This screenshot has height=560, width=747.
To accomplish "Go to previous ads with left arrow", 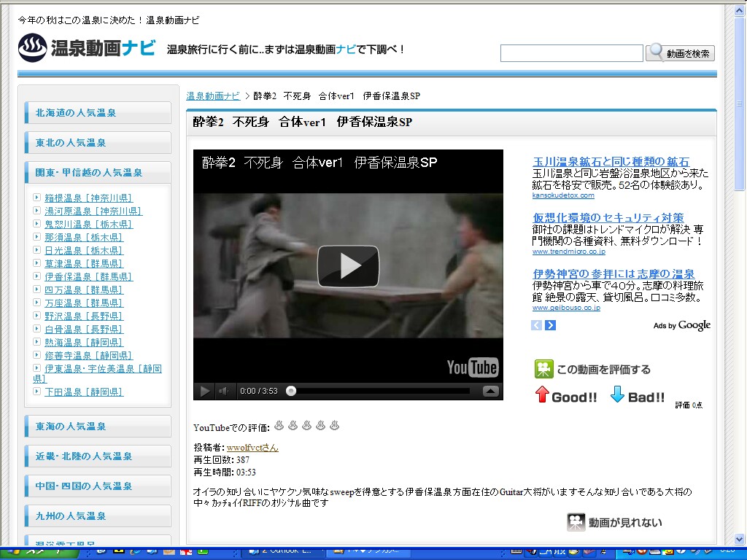I will [x=536, y=325].
